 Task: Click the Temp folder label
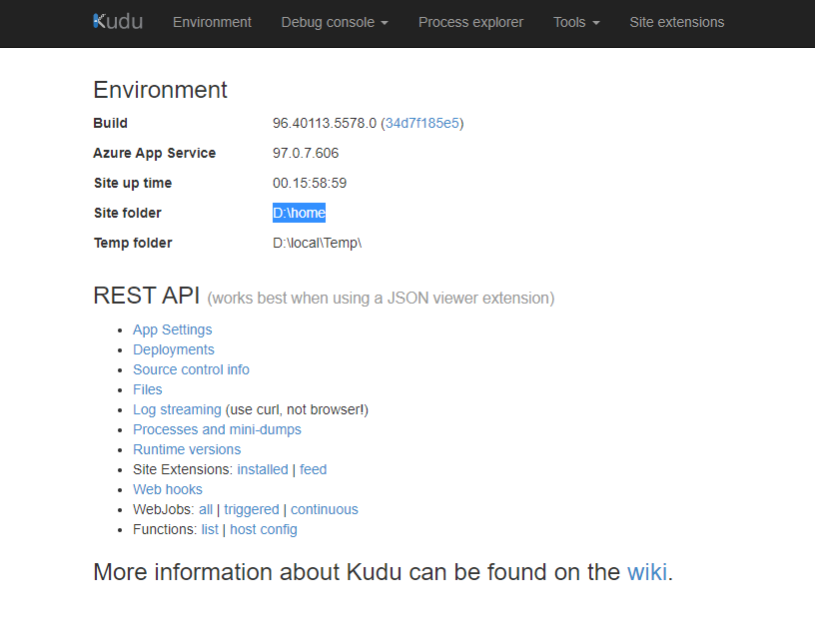click(133, 243)
